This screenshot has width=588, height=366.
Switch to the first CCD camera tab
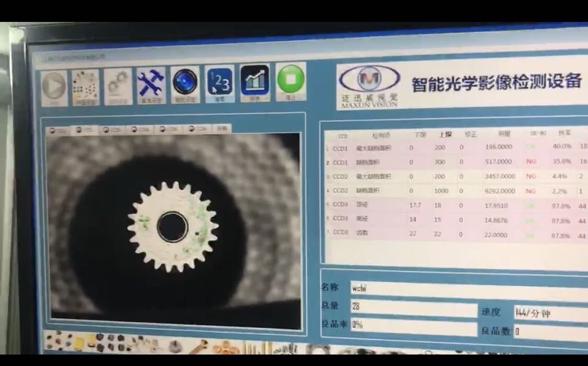tap(57, 131)
